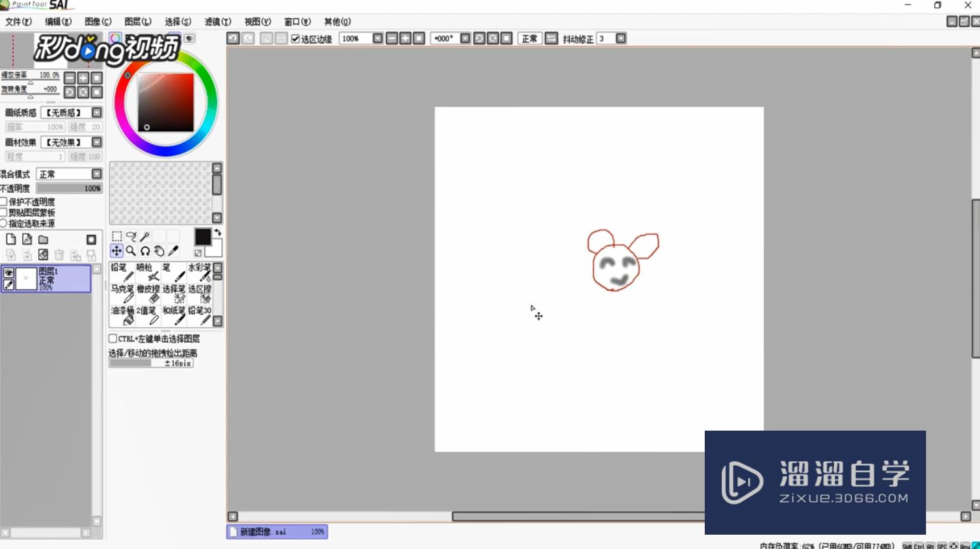
Task: Choose the 油漆桶 paint bucket
Action: pyautogui.click(x=122, y=315)
